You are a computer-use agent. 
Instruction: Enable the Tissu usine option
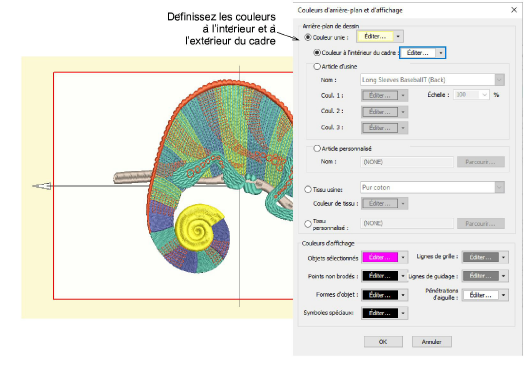pyautogui.click(x=308, y=190)
